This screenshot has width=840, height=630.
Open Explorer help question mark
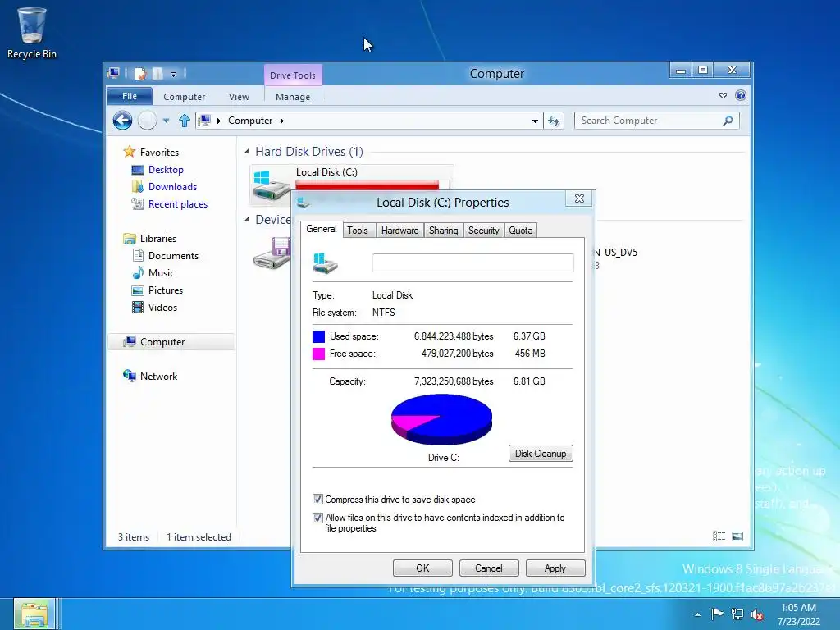tap(741, 95)
